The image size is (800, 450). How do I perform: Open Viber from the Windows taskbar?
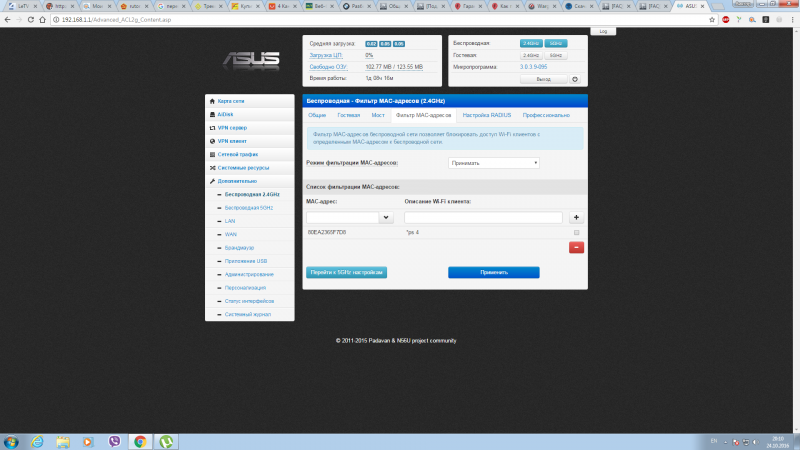coord(114,441)
